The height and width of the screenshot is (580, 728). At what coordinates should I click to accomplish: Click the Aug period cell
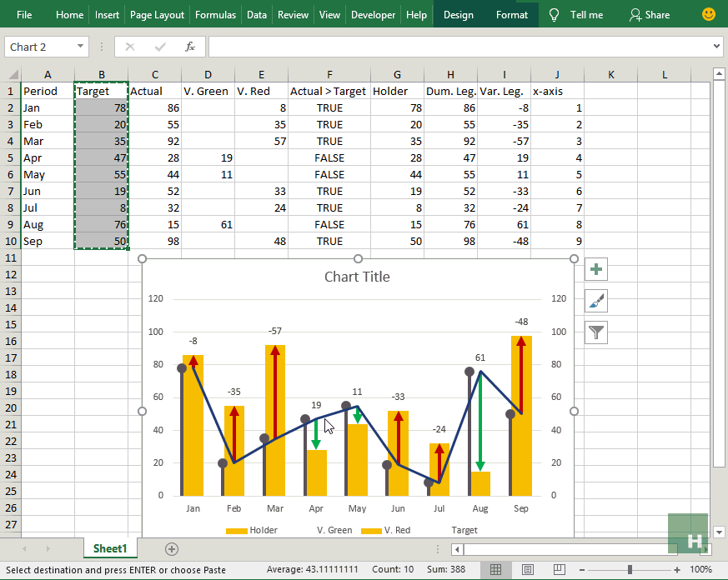(x=48, y=224)
